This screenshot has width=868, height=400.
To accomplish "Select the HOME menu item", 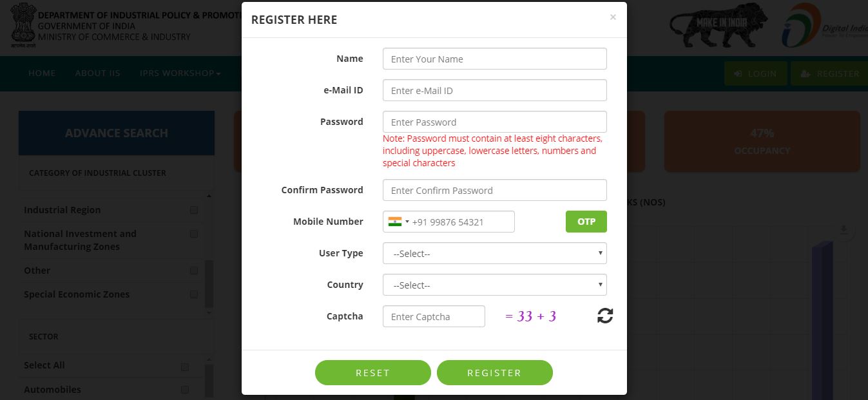I will 41,73.
